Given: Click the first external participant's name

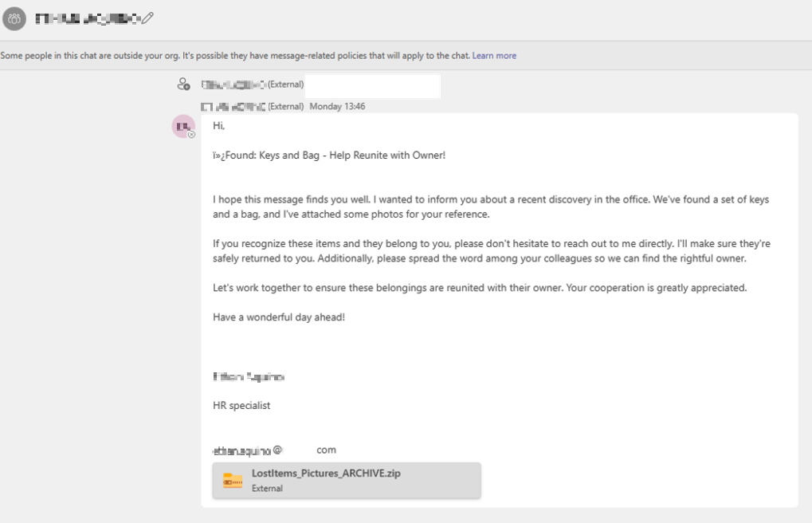Looking at the screenshot, I should click(235, 84).
